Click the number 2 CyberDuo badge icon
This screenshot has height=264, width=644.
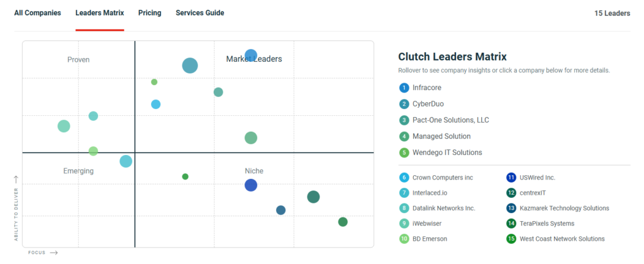click(404, 104)
